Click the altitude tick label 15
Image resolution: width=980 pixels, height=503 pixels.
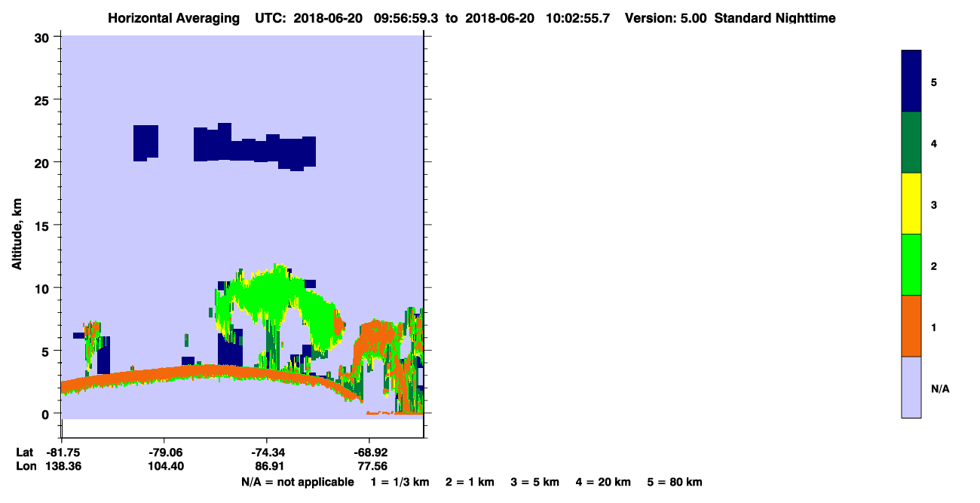click(x=43, y=225)
